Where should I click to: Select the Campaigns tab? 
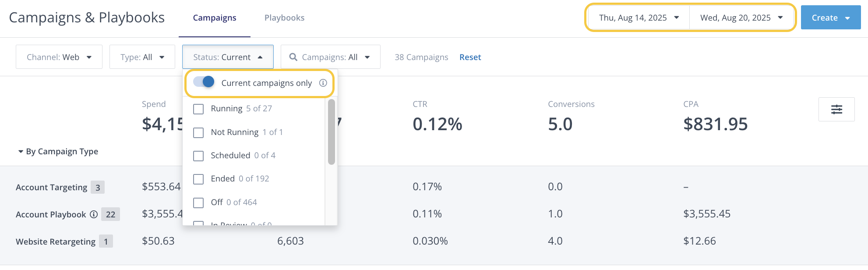click(x=215, y=18)
